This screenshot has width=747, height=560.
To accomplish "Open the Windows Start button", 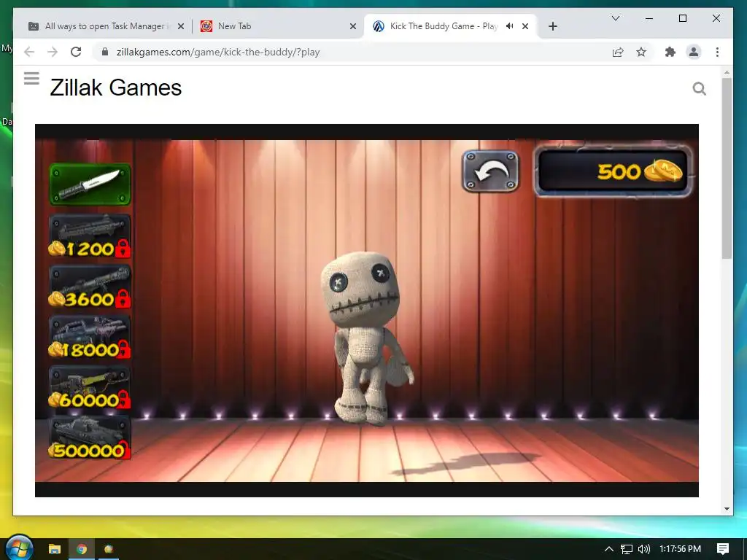I will 19,548.
